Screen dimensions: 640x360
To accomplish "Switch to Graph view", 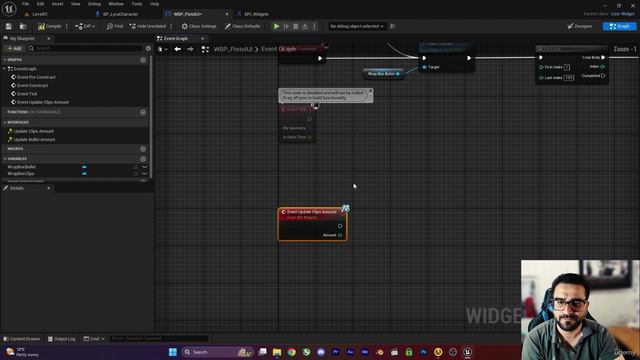I will click(x=619, y=26).
